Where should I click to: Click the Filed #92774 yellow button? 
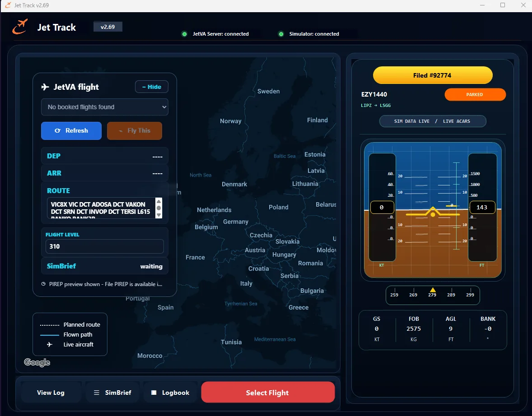point(433,75)
